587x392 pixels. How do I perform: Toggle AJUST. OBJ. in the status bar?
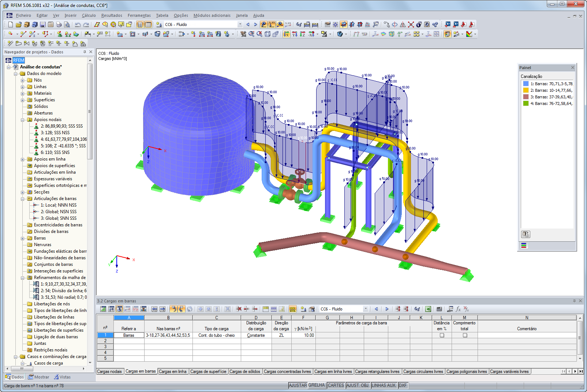click(x=358, y=385)
